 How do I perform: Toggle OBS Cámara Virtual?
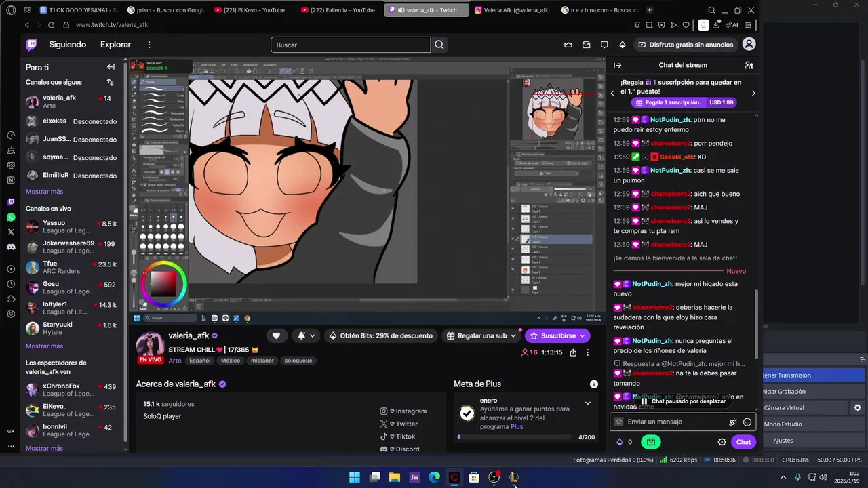(806, 407)
